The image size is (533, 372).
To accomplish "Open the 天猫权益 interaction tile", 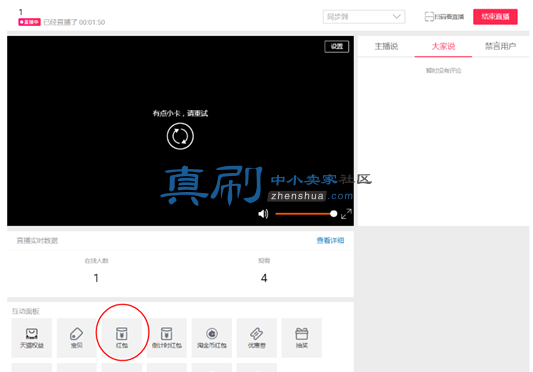I will 32,338.
